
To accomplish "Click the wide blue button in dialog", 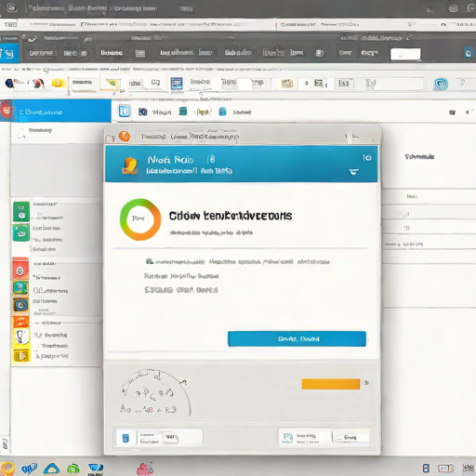I will click(297, 338).
